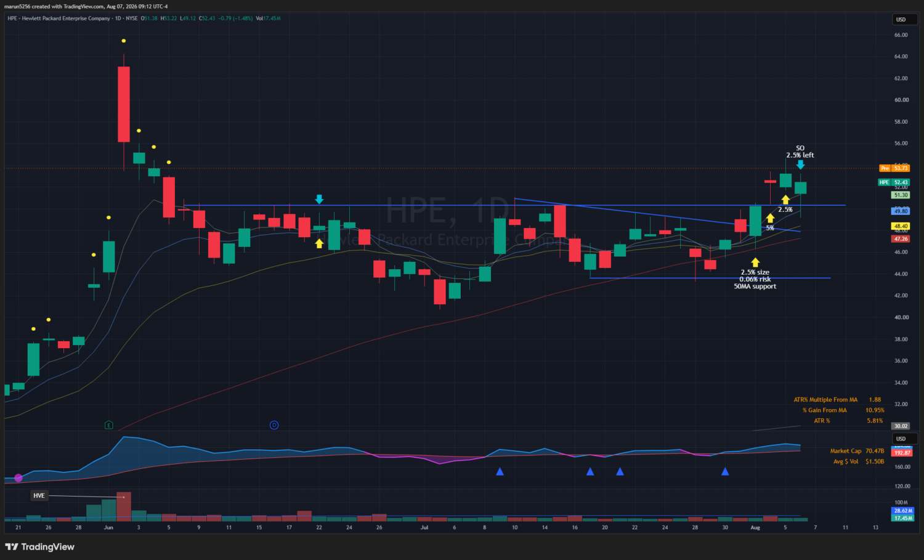Click the red "192.87" indicator scale label
Image resolution: width=924 pixels, height=560 pixels.
(902, 453)
